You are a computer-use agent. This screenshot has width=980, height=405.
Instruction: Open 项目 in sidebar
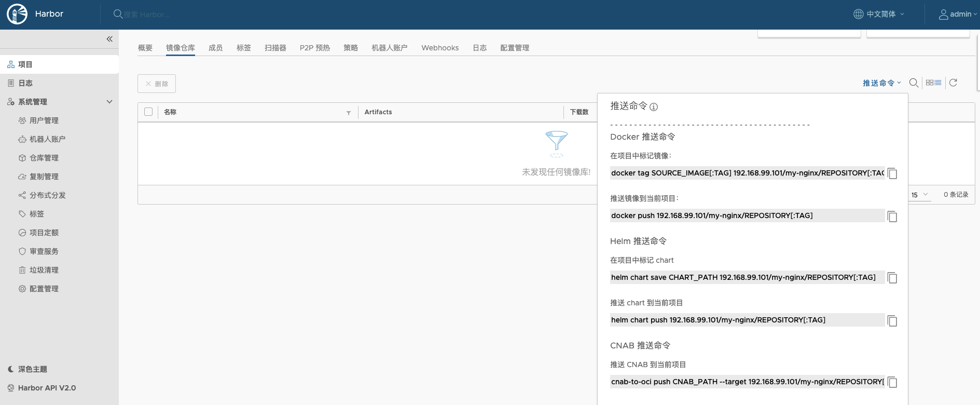59,64
